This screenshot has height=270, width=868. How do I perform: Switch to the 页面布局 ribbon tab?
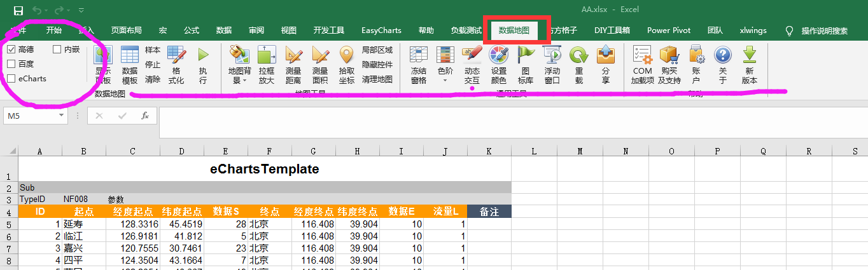pyautogui.click(x=126, y=30)
